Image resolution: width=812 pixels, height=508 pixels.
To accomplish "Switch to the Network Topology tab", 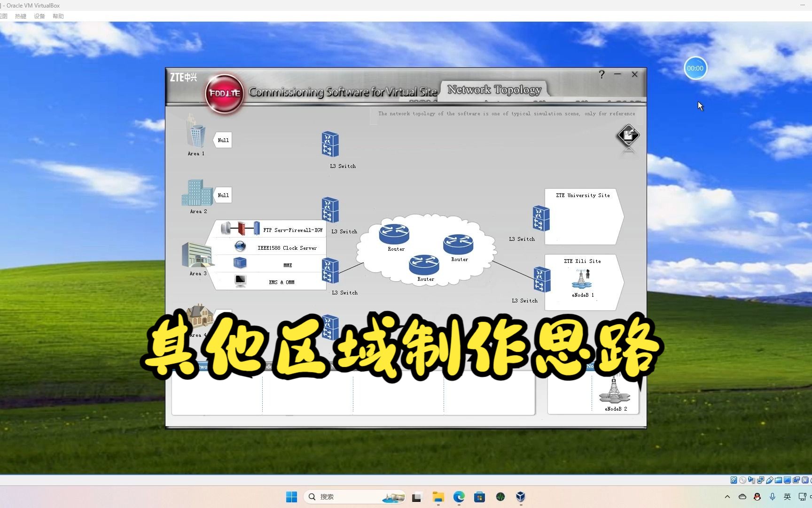I will coord(494,90).
